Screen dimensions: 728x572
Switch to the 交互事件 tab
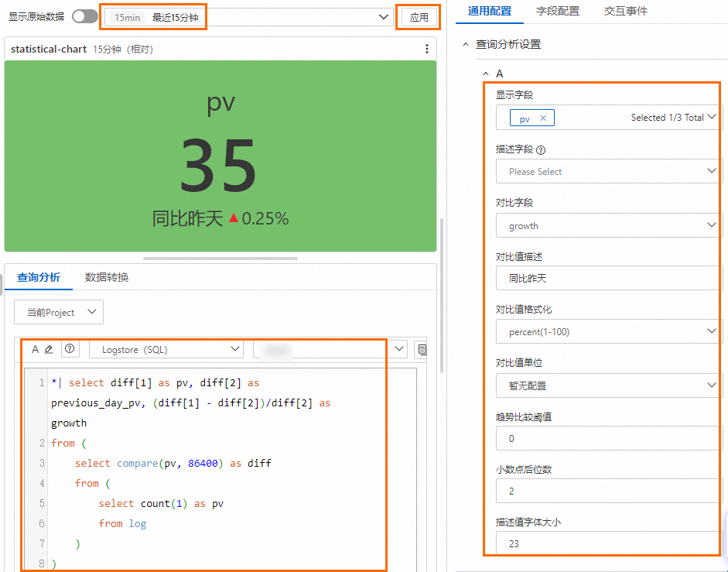[625, 11]
